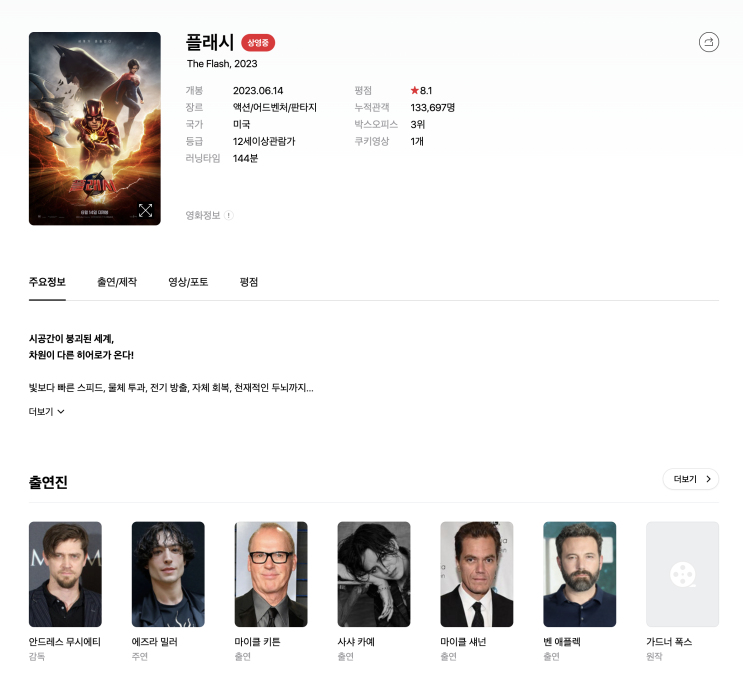Click the name 가드너 폭스
The image size is (743, 688).
[669, 642]
